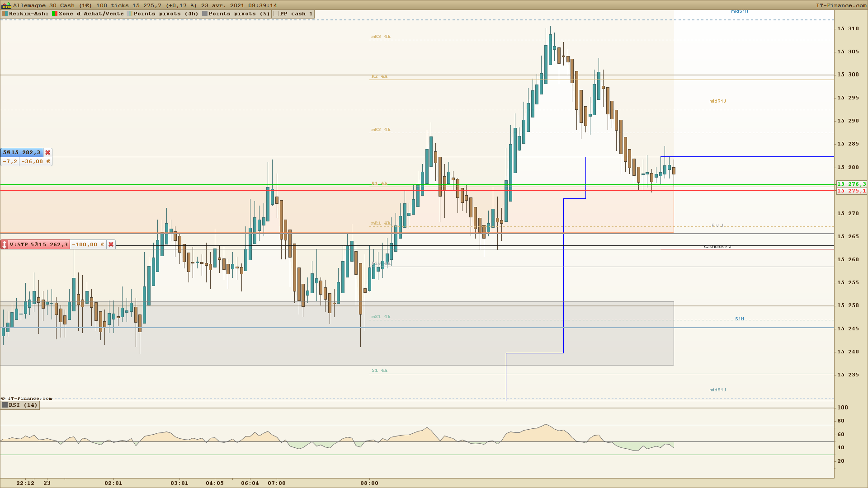868x488 pixels.
Task: Click the Points pivots (4h) indicator icon
Action: point(130,14)
